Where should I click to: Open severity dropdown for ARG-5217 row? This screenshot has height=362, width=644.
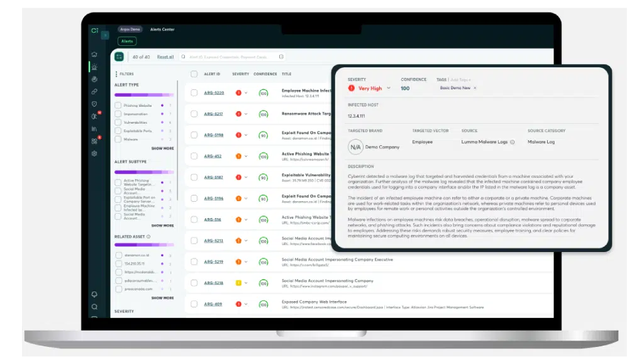tap(246, 114)
